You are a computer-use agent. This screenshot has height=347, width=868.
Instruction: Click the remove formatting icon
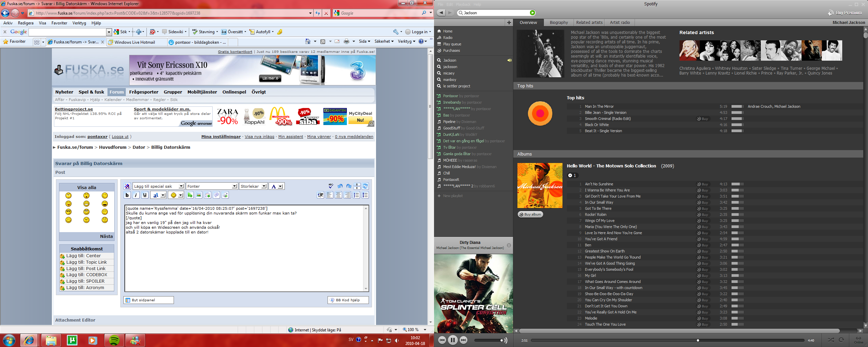127,186
